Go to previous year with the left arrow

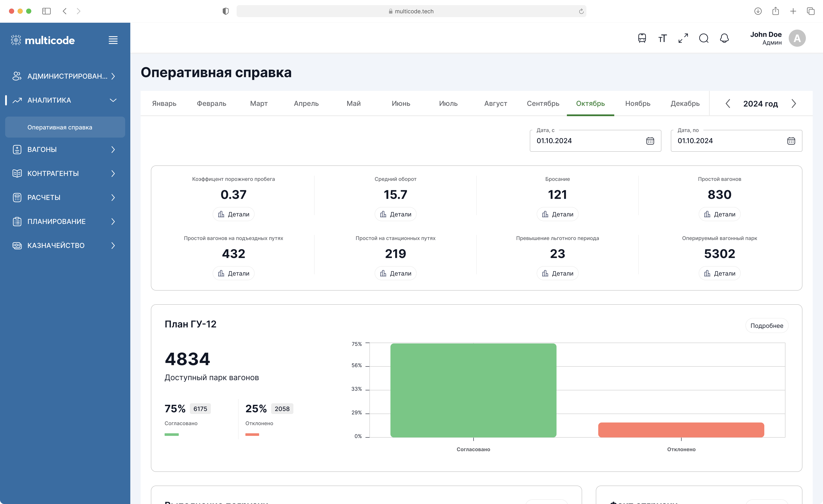pos(728,103)
